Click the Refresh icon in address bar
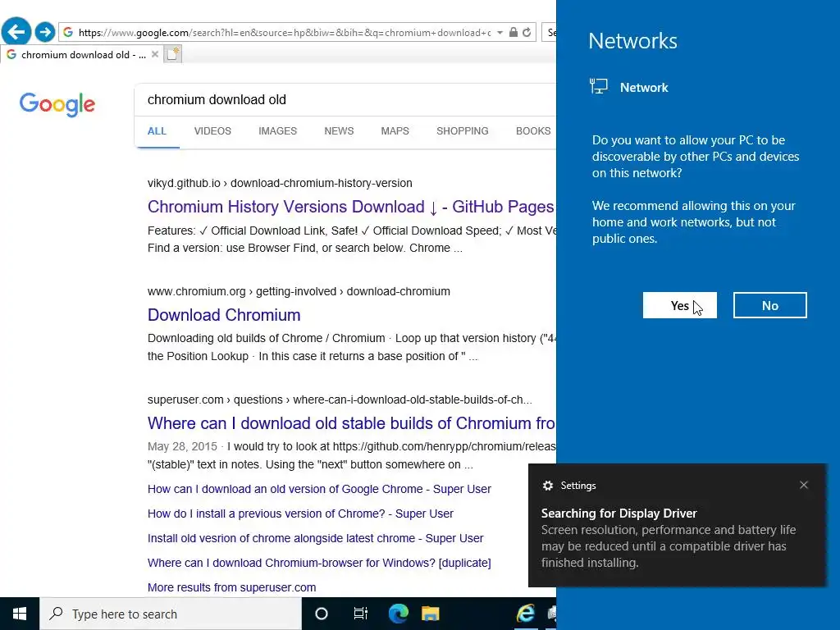840x630 pixels. point(527,32)
